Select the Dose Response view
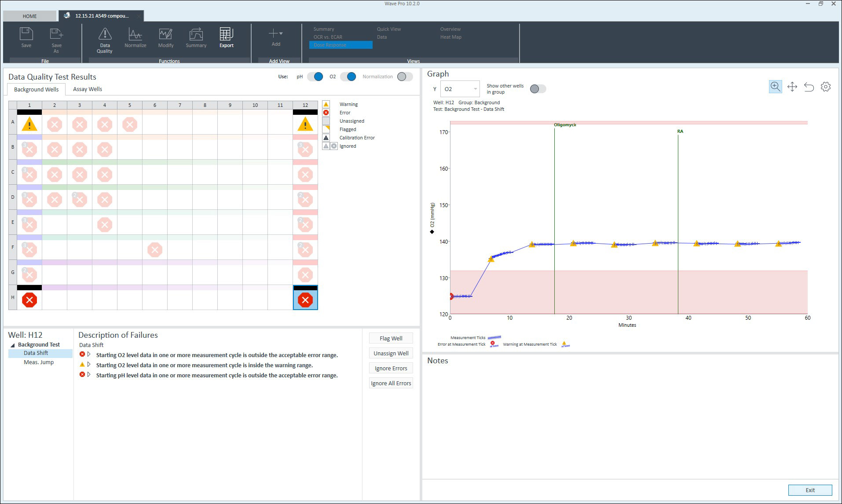The image size is (842, 504). pos(340,45)
